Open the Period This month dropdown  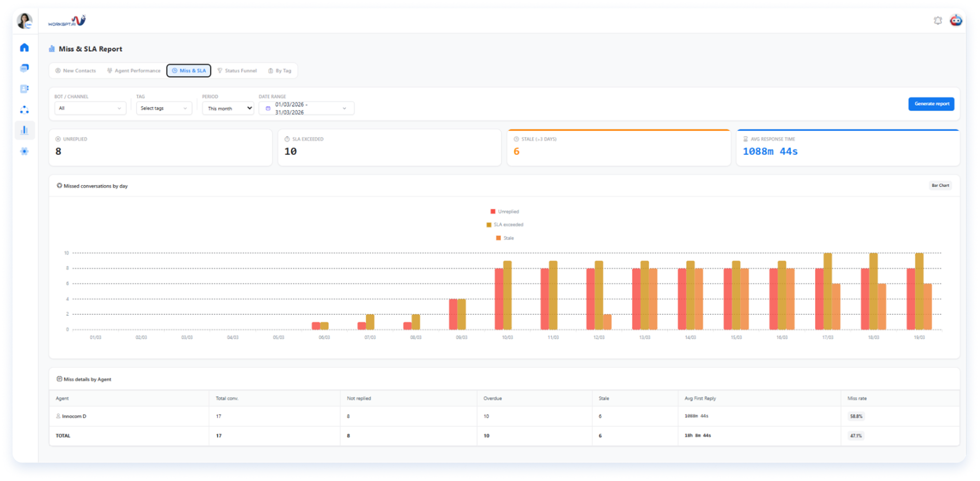coord(228,108)
